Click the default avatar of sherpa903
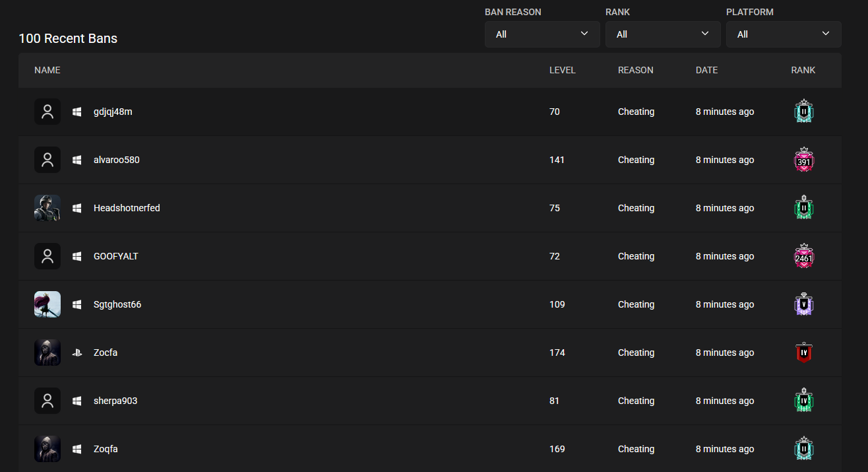 click(47, 401)
